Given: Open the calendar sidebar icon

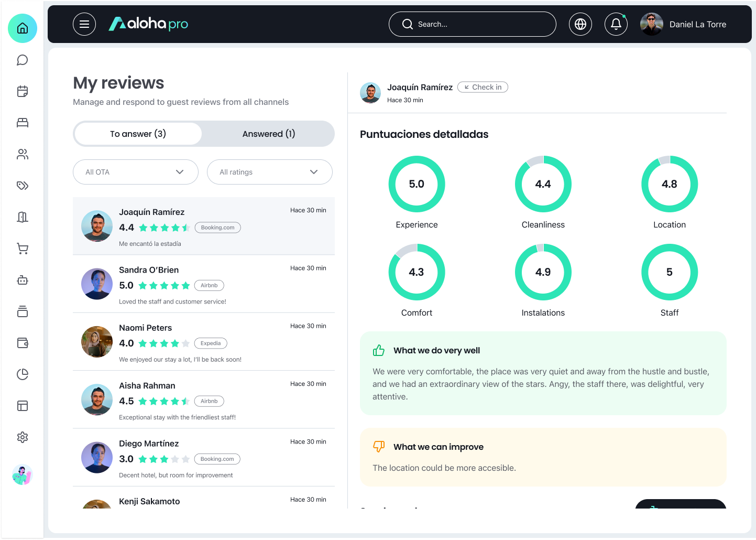Looking at the screenshot, I should pos(23,91).
